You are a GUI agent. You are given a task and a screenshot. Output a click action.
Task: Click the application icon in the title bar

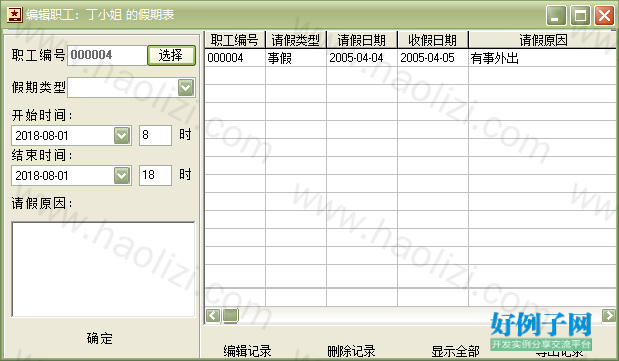tap(15, 15)
